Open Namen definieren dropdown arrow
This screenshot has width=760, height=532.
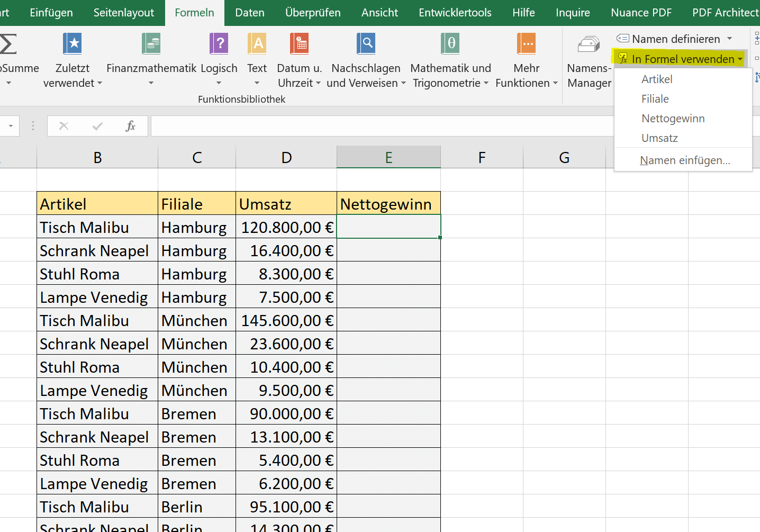pos(730,39)
